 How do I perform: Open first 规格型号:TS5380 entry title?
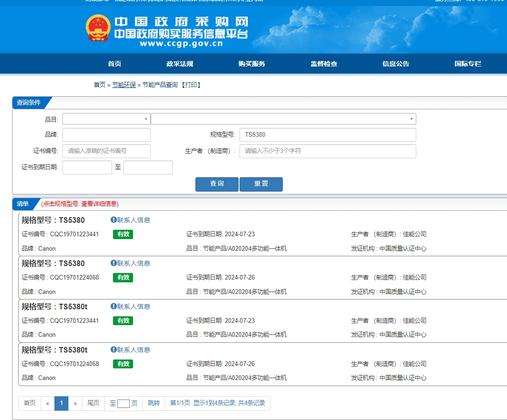(x=53, y=220)
